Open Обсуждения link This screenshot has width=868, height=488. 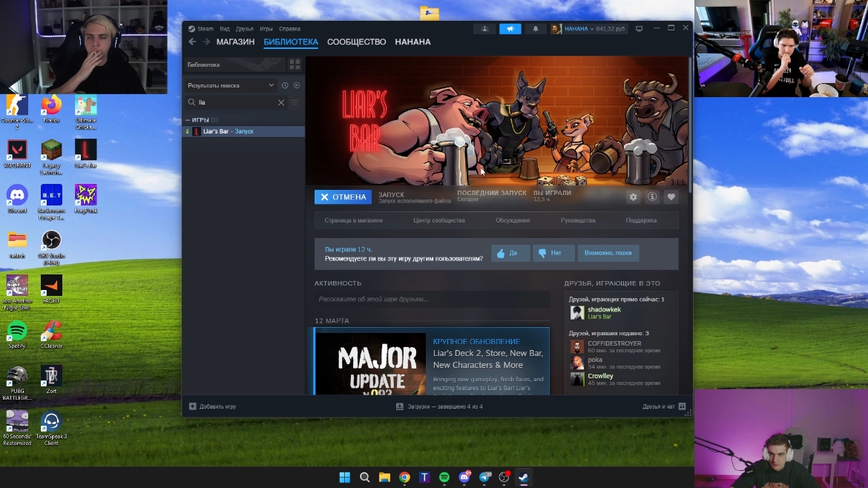click(513, 220)
